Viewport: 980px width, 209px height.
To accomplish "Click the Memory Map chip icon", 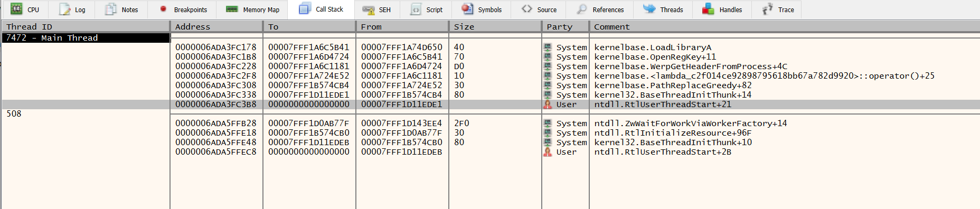I will pos(232,9).
